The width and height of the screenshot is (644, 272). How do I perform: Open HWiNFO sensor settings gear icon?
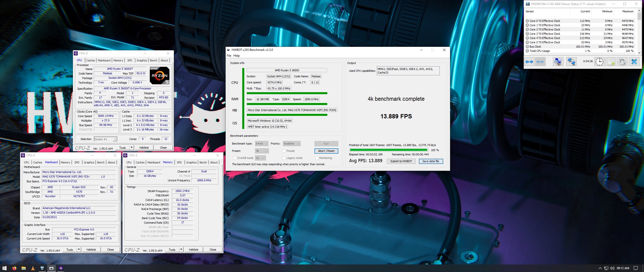(622, 62)
